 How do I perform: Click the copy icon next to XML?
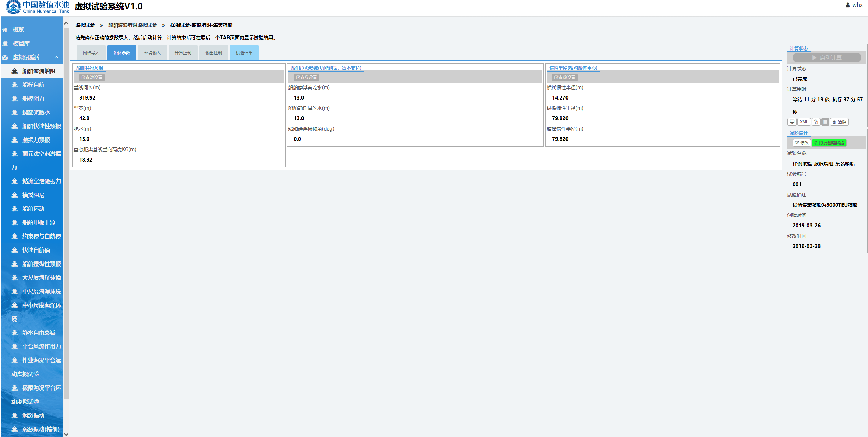(816, 122)
